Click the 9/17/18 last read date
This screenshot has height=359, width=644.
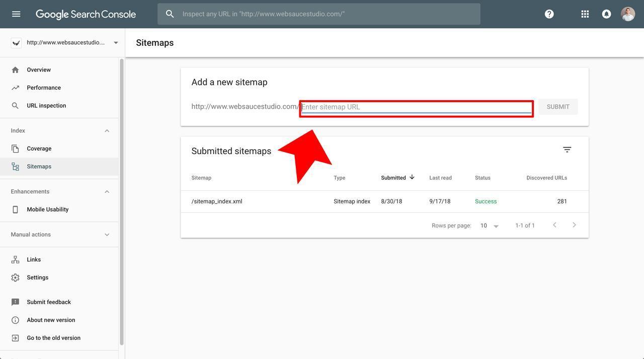(440, 201)
